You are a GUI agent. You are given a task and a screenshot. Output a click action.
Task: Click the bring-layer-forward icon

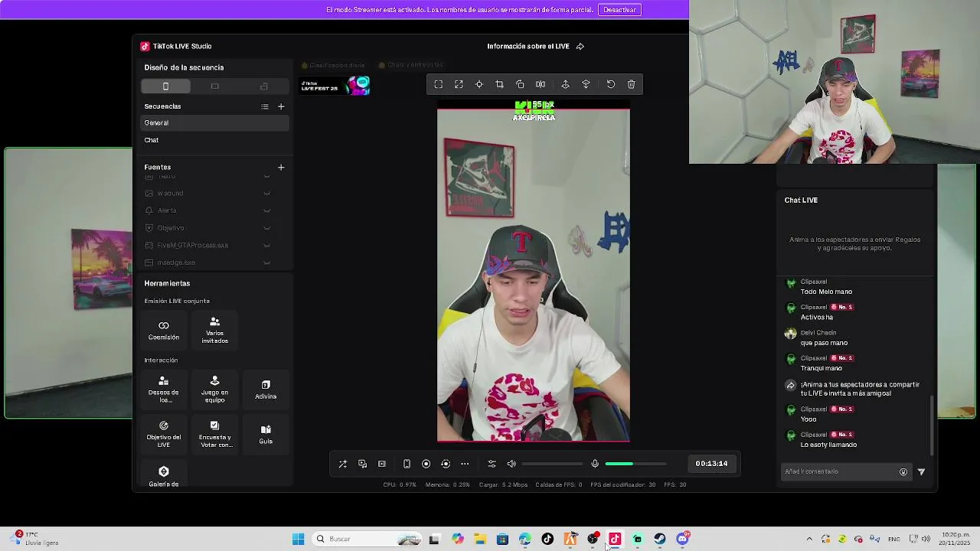point(565,84)
